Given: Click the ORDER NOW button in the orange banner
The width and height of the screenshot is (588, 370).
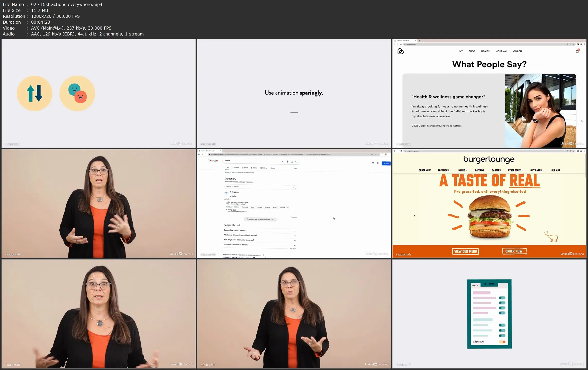Looking at the screenshot, I should coord(514,251).
